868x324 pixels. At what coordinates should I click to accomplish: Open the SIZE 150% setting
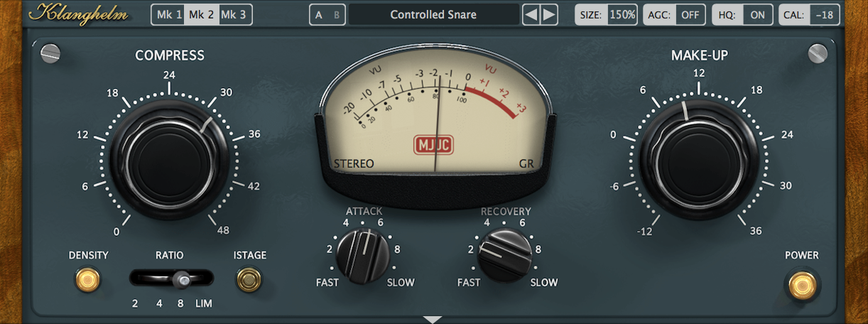[606, 14]
